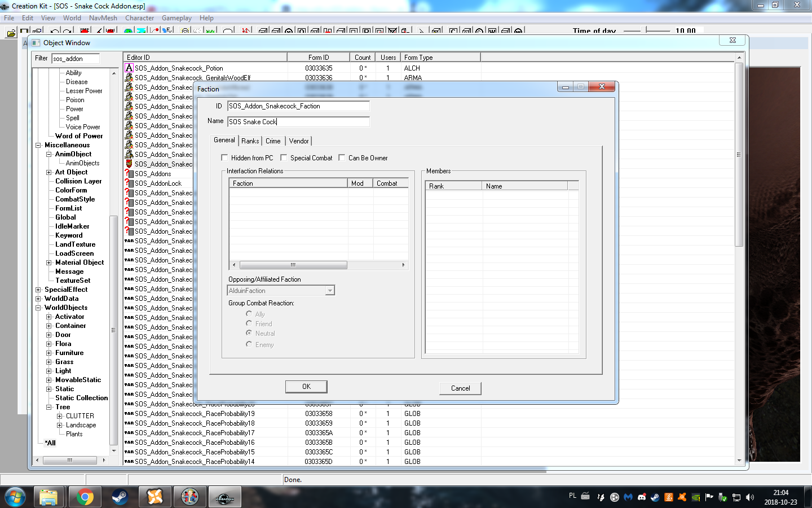The image size is (812, 508).
Task: Switch to the Vendor tab
Action: point(299,141)
